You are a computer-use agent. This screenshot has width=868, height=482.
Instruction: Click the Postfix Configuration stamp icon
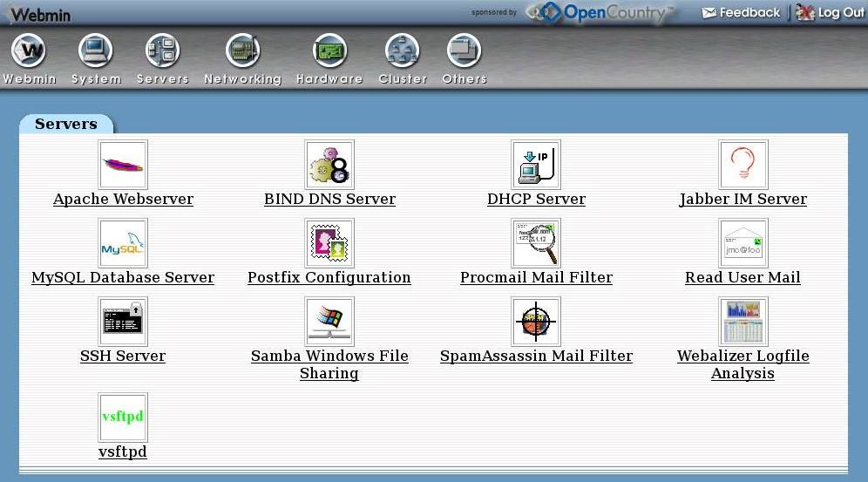329,243
